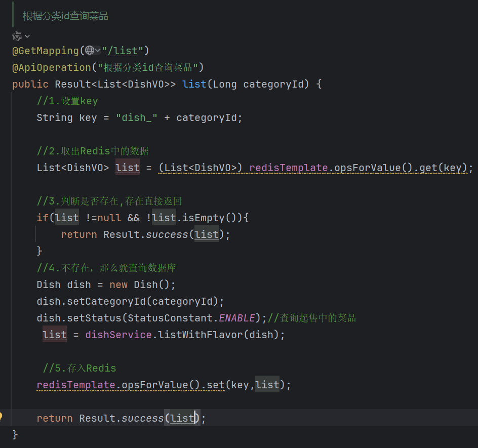
Task: Click the listWithFlavor method call
Action: 201,335
